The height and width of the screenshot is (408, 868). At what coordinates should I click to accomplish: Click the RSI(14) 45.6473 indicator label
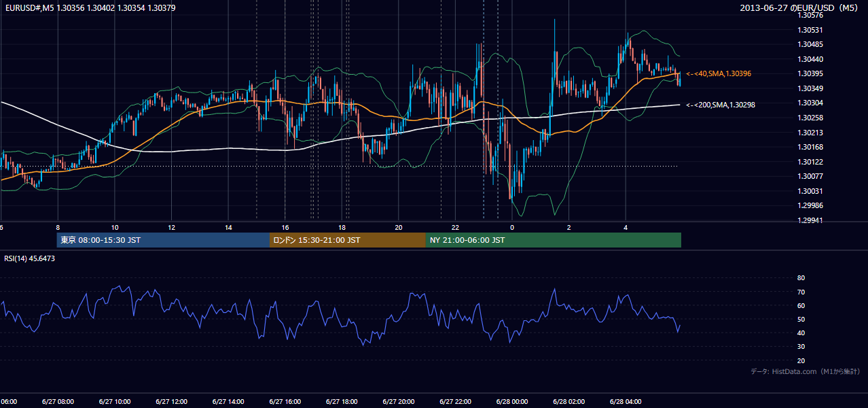[x=30, y=258]
